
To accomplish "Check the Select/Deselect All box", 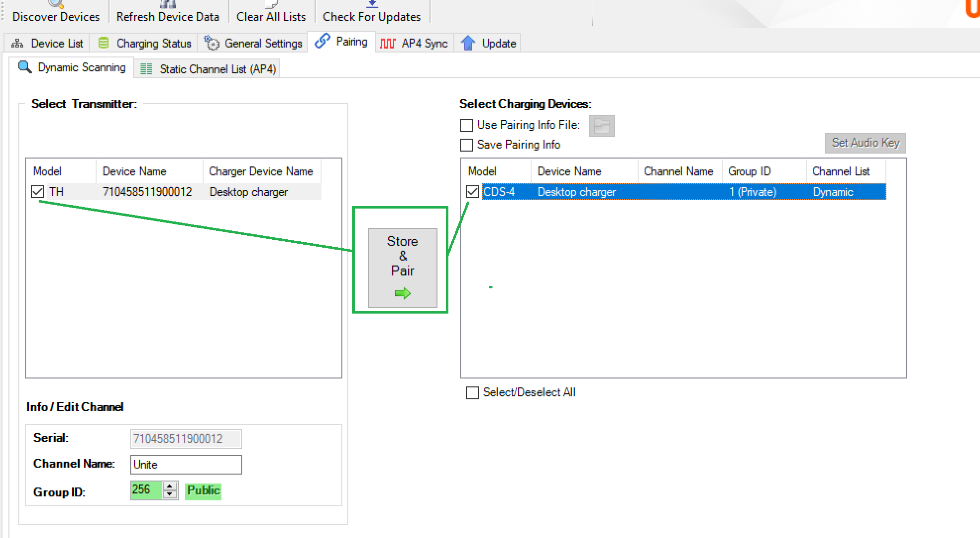I will coord(473,393).
